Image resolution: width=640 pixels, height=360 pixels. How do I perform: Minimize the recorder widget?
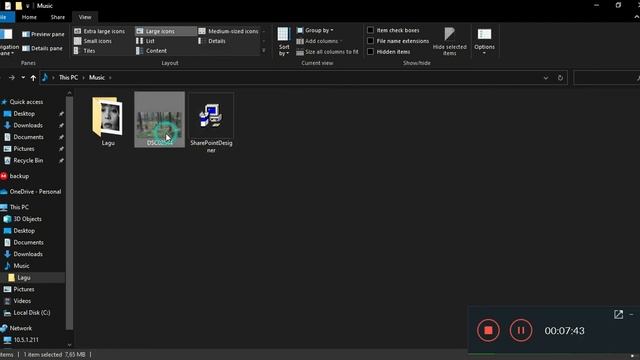[631, 314]
